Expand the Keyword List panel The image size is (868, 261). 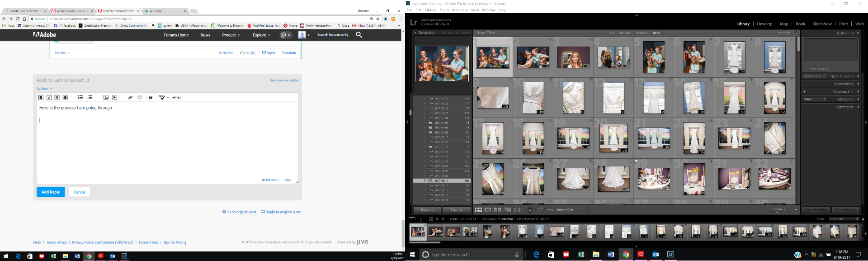[x=858, y=91]
